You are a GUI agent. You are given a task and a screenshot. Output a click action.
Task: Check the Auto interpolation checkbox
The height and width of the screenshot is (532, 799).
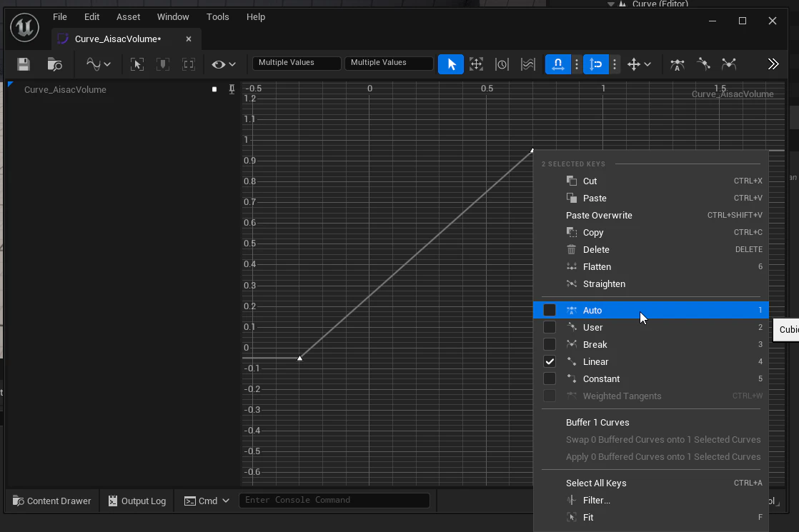tap(550, 310)
